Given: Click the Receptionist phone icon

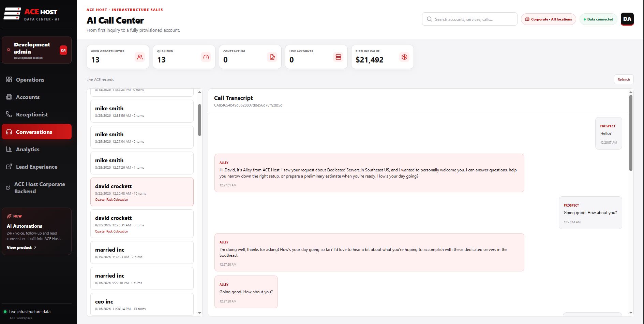Looking at the screenshot, I should click(9, 114).
